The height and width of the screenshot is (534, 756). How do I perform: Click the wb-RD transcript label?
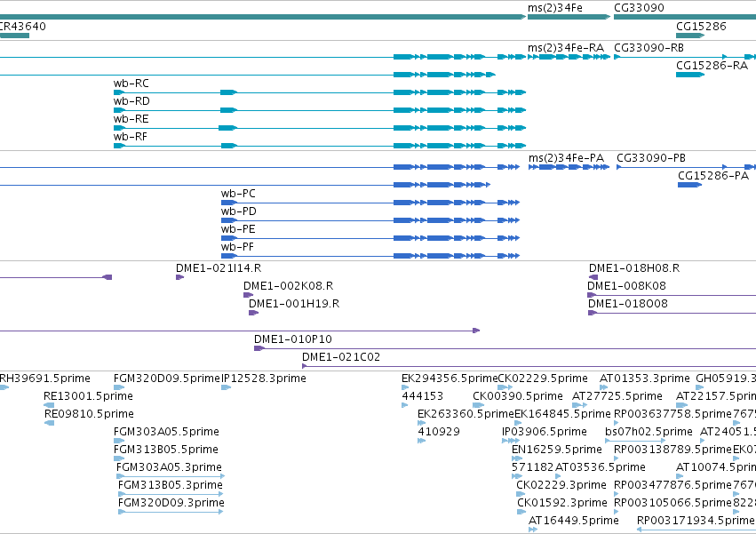(x=131, y=100)
